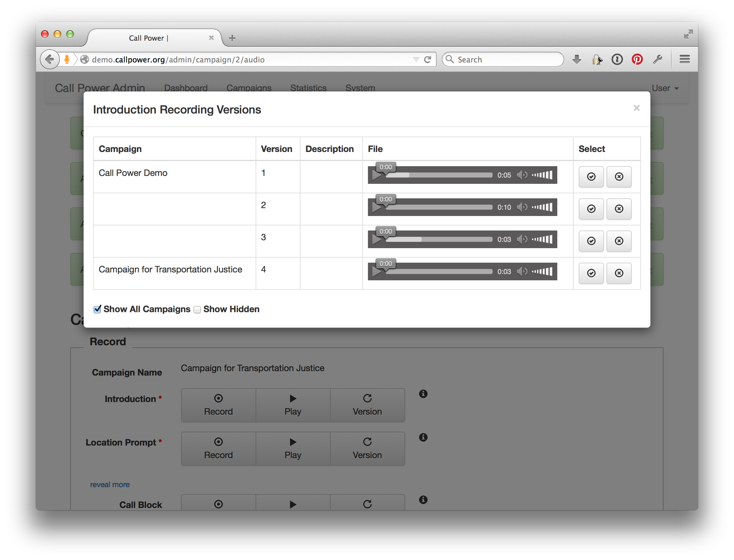The height and width of the screenshot is (560, 734).
Task: Toggle fullscreen with the expand arrows
Action: (688, 34)
